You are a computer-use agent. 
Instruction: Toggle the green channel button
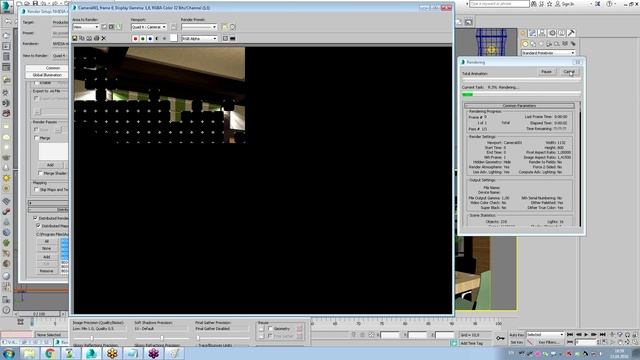point(143,38)
